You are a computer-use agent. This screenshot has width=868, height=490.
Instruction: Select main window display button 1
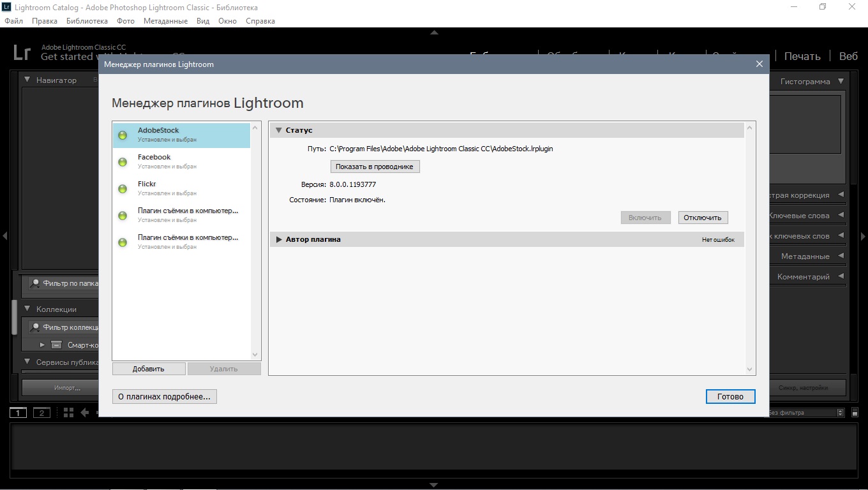(x=18, y=413)
